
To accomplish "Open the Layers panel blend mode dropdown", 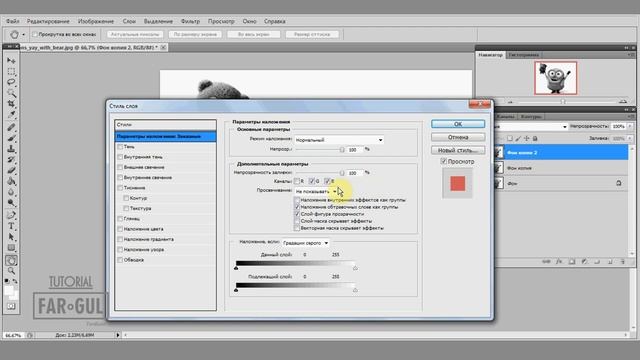I will 531,127.
